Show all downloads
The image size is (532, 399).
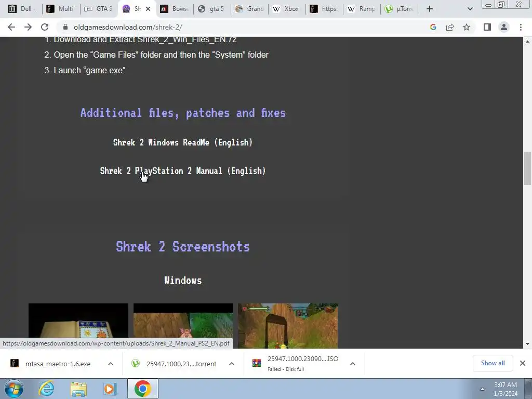[x=493, y=363]
